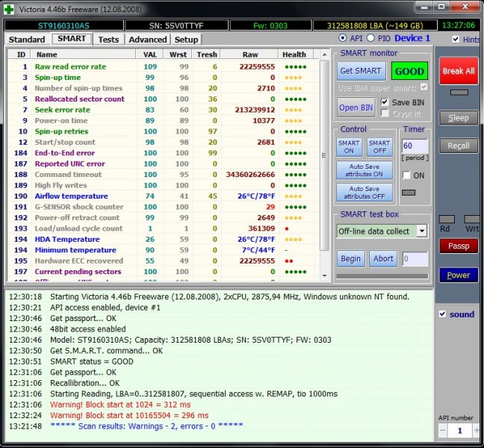Screen dimensions: 484x448
Task: Click the red Break All button
Action: coord(458,72)
